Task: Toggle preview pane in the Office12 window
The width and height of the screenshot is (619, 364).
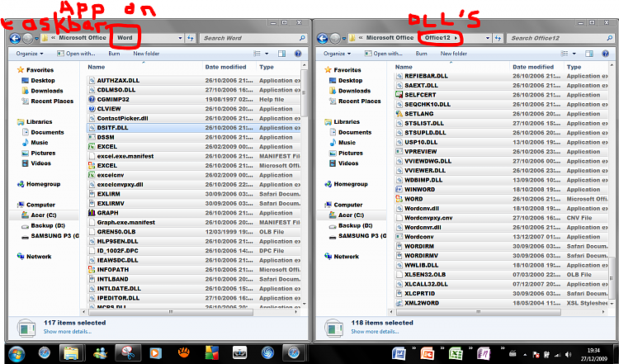Action: coord(589,54)
